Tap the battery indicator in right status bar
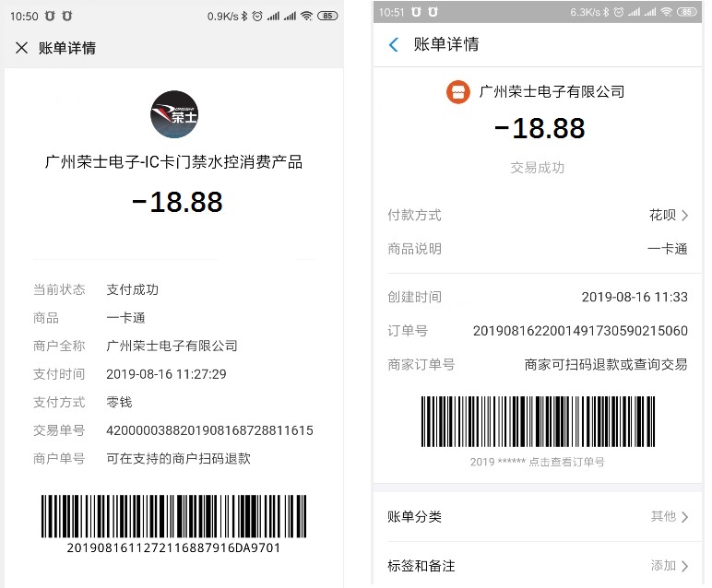The image size is (712, 588). point(686,12)
